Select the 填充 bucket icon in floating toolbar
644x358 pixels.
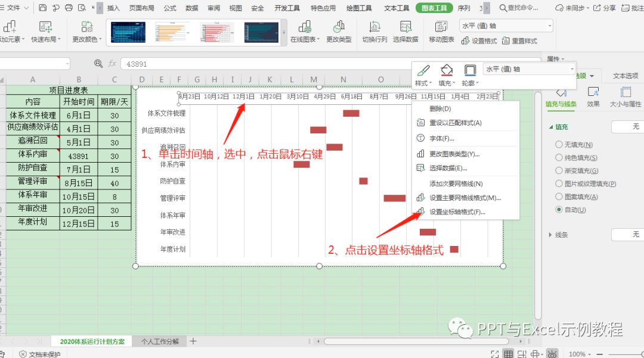tap(446, 71)
